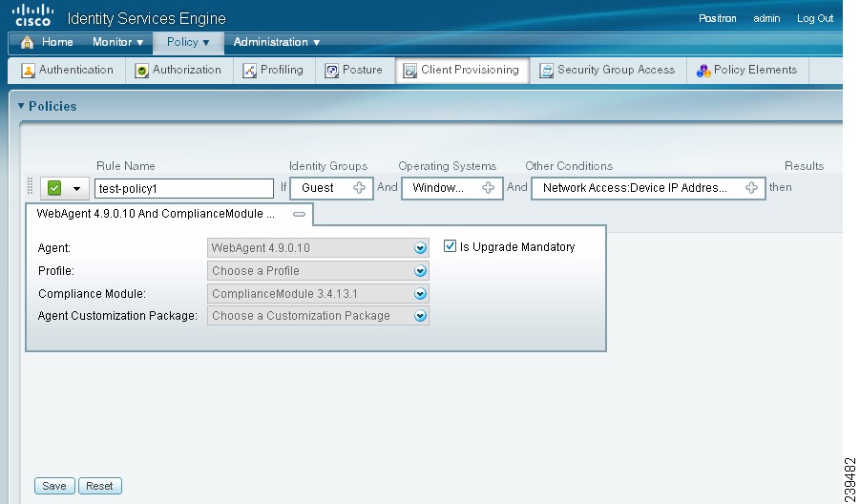Click the green rule status check icon
The height and width of the screenshot is (504, 860).
[54, 188]
